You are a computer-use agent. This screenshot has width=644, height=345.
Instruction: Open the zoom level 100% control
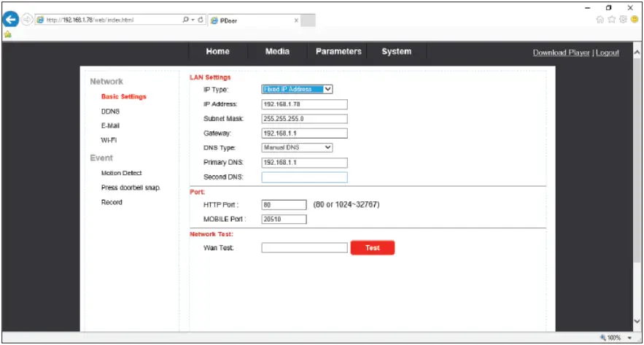coord(616,338)
